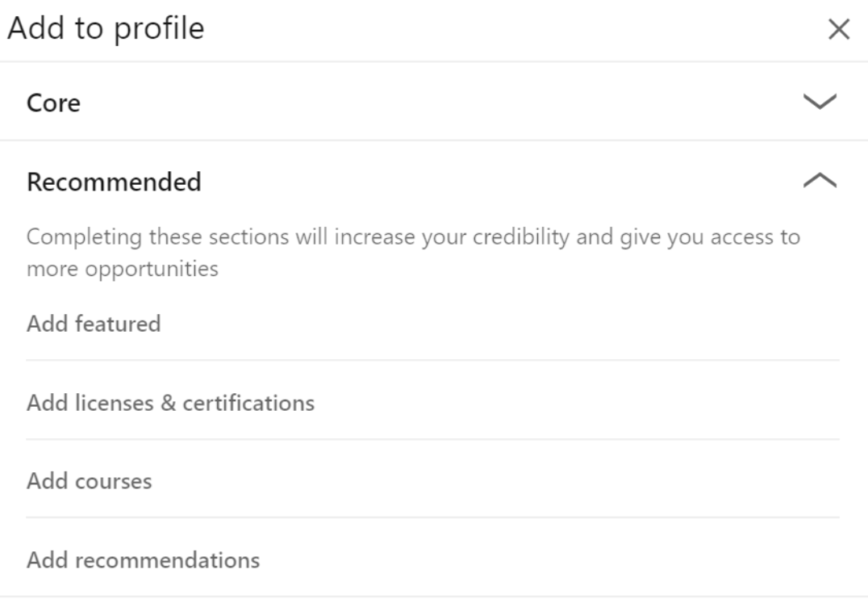The width and height of the screenshot is (868, 607).
Task: Tap the upward arrow beside Recommended
Action: 821,182
